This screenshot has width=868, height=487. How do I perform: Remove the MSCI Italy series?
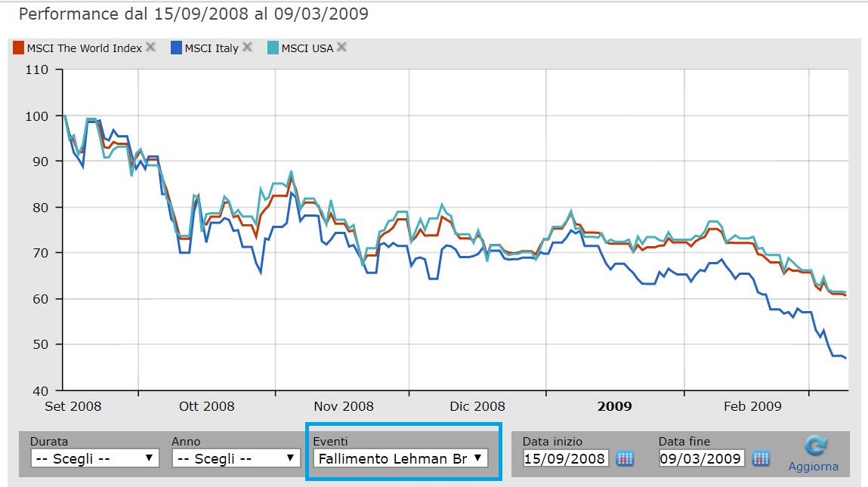[247, 47]
